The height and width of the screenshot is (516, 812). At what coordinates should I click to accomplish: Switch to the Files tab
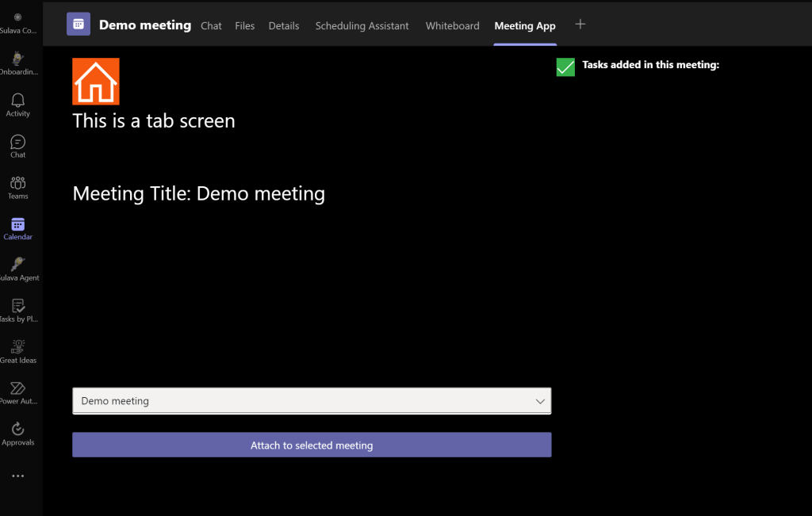[245, 25]
